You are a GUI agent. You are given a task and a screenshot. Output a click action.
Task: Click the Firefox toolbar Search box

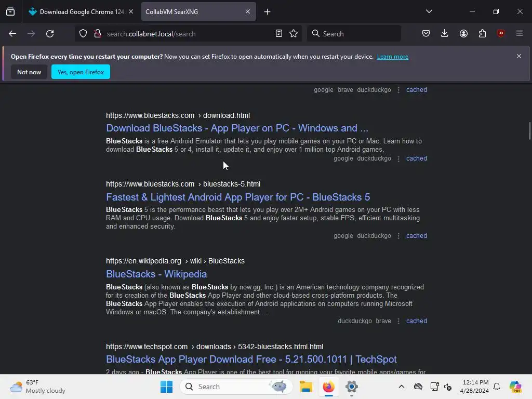354,34
